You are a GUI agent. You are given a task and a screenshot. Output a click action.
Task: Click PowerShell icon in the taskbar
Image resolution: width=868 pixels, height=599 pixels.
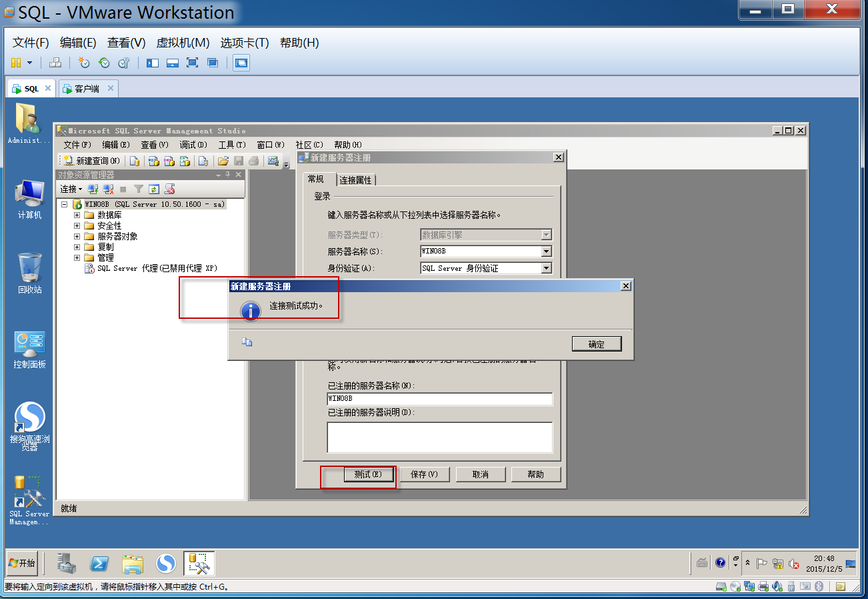[100, 564]
